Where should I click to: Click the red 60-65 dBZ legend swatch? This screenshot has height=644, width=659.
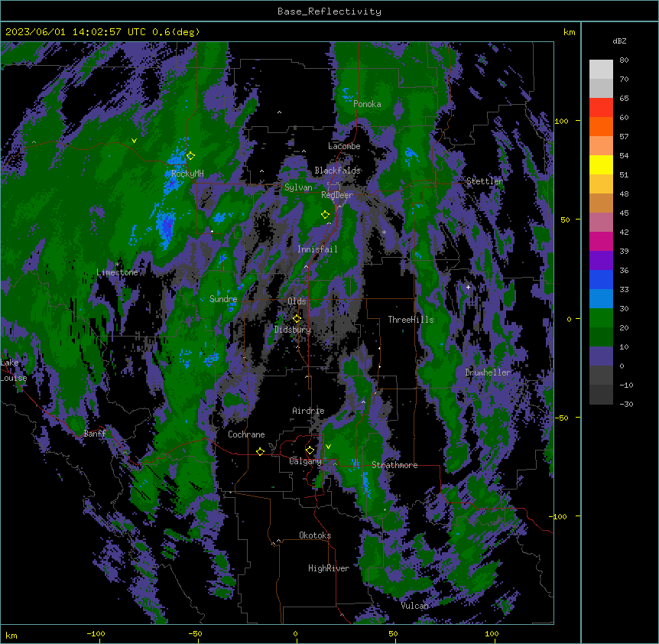click(x=601, y=108)
